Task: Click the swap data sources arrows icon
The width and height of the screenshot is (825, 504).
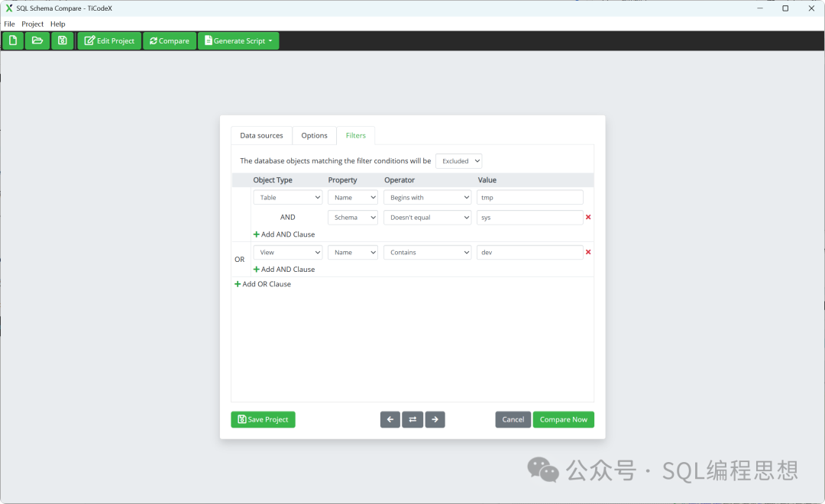Action: tap(412, 419)
